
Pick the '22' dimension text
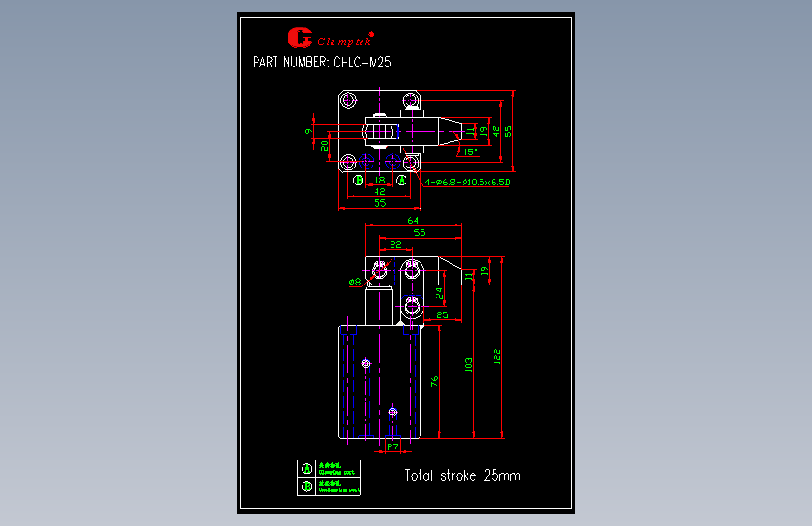[395, 244]
